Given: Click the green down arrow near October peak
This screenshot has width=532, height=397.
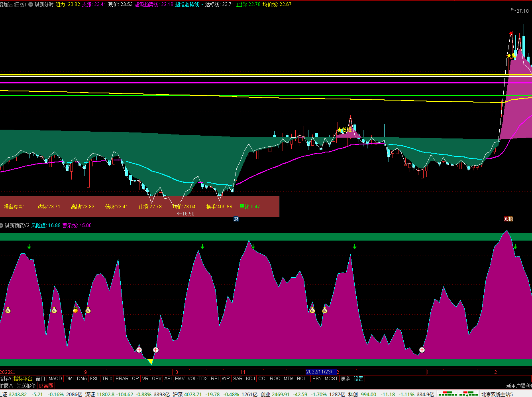Looking at the screenshot, I should click(202, 247).
